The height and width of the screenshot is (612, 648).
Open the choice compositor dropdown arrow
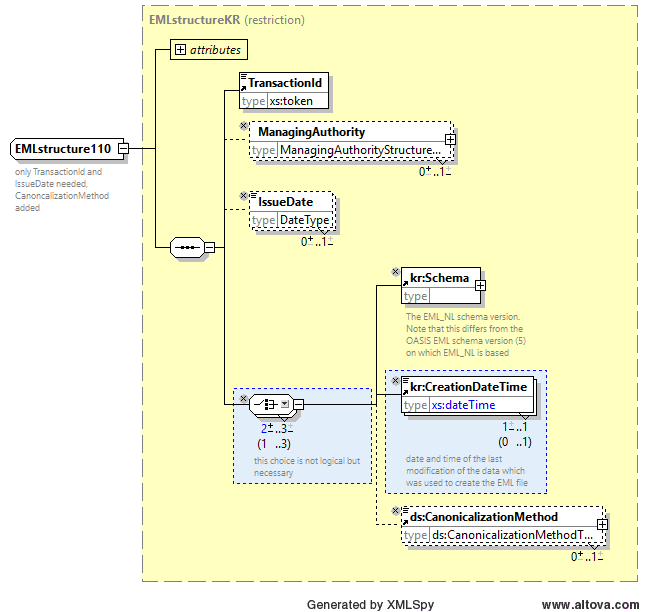click(x=285, y=404)
